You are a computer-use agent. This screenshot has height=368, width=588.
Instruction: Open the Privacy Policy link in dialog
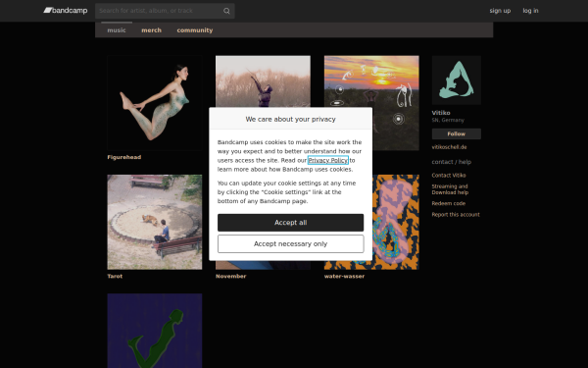(328, 160)
